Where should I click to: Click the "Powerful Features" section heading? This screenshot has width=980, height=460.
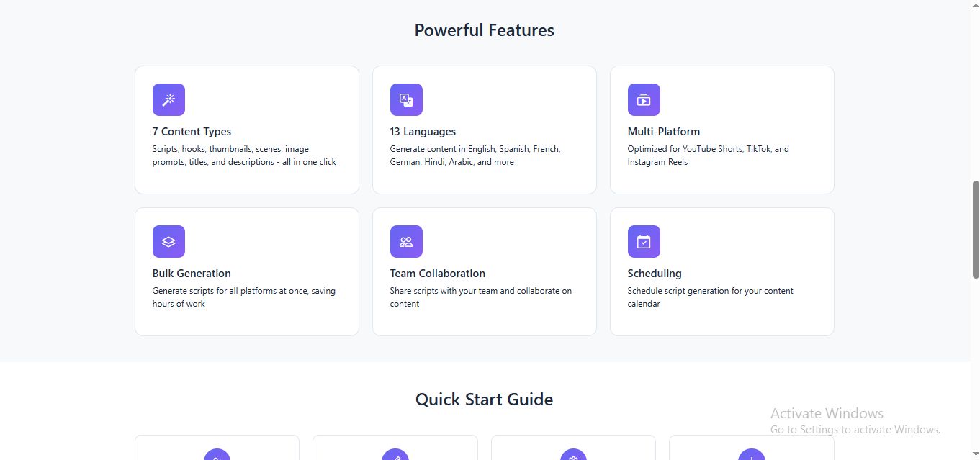click(x=484, y=30)
